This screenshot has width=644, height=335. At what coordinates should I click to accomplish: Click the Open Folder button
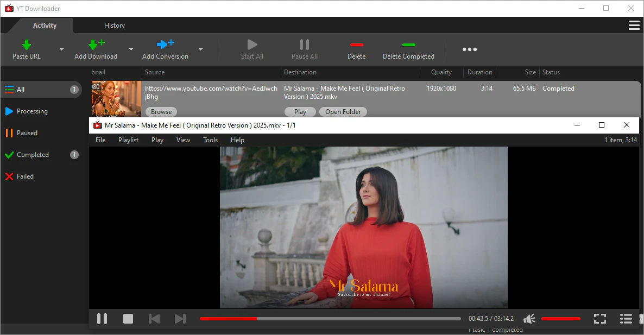click(x=343, y=112)
